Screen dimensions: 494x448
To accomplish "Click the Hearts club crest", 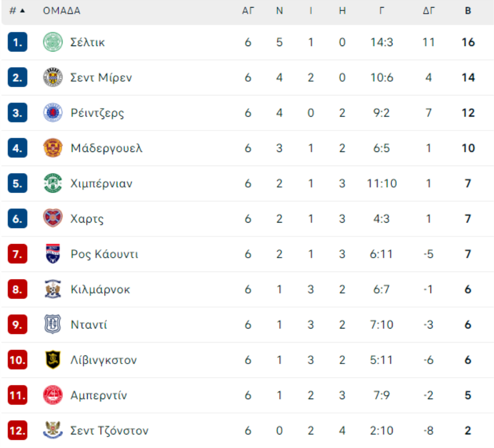I will click(x=53, y=218).
